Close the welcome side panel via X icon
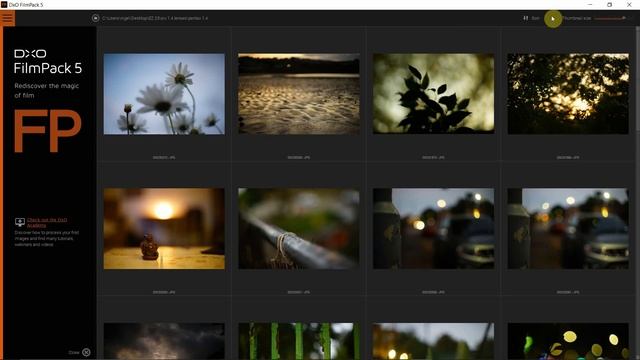The width and height of the screenshot is (640, 360). tap(86, 352)
